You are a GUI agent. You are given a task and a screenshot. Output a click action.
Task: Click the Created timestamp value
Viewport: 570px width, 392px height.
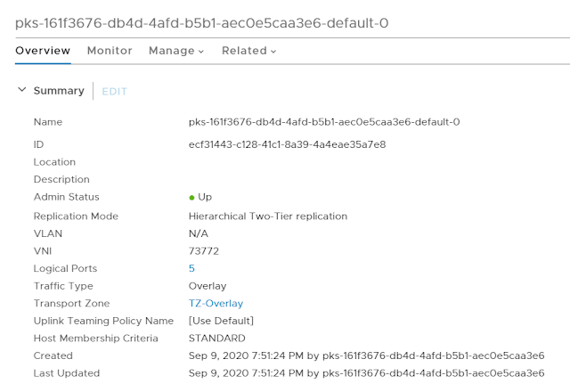coord(366,355)
